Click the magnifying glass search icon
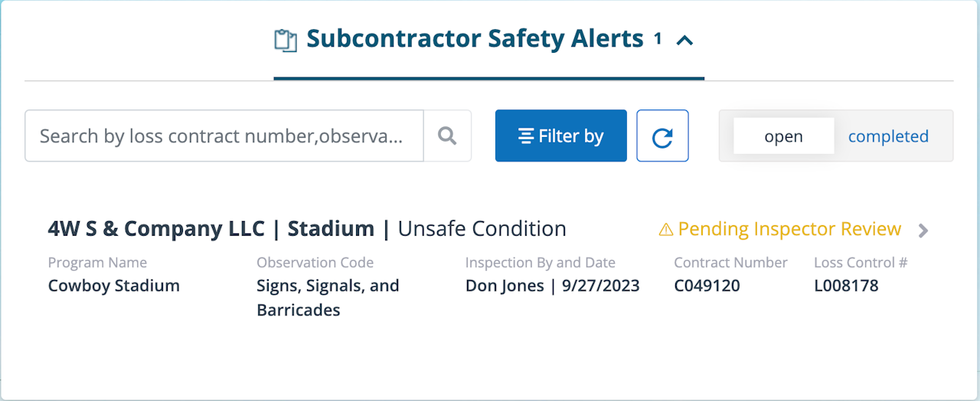 [447, 136]
